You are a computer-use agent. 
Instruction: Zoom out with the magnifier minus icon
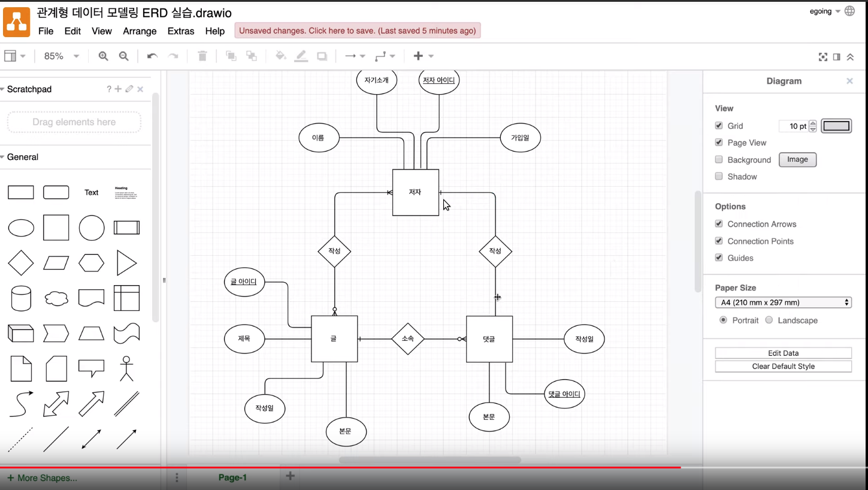pos(123,56)
